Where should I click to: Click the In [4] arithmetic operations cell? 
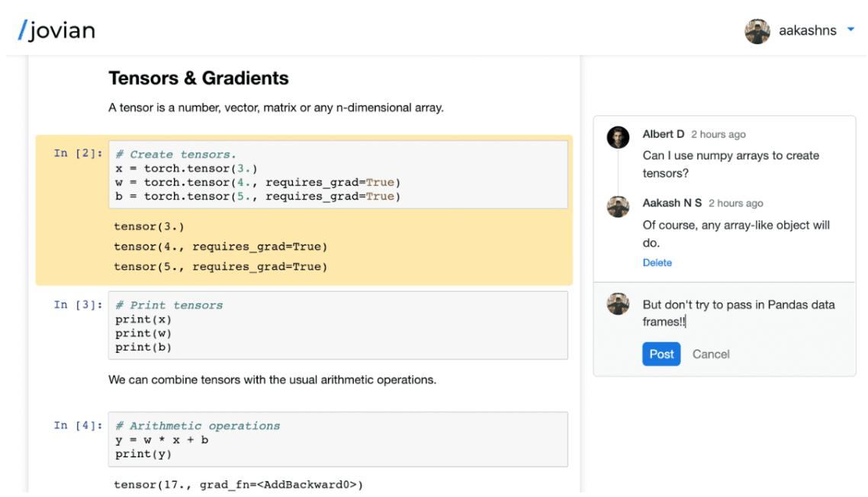click(x=338, y=440)
